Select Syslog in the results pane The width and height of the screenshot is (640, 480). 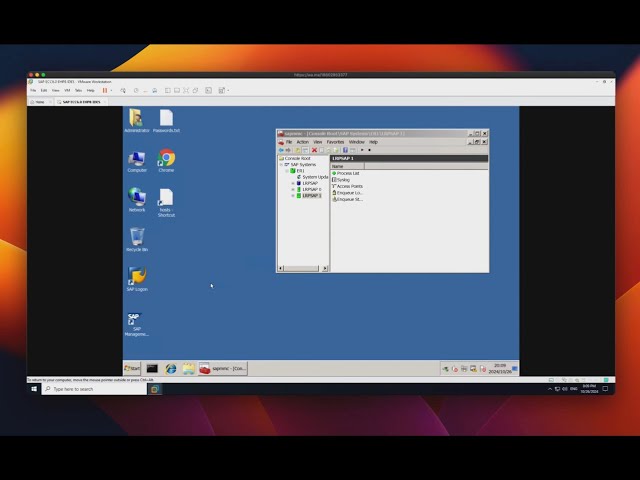click(x=343, y=180)
